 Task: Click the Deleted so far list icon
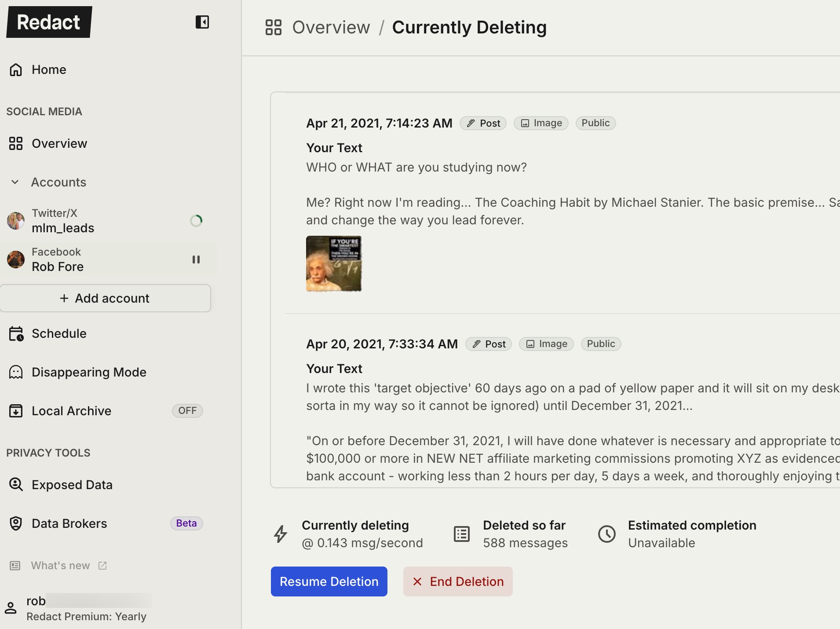(x=462, y=534)
